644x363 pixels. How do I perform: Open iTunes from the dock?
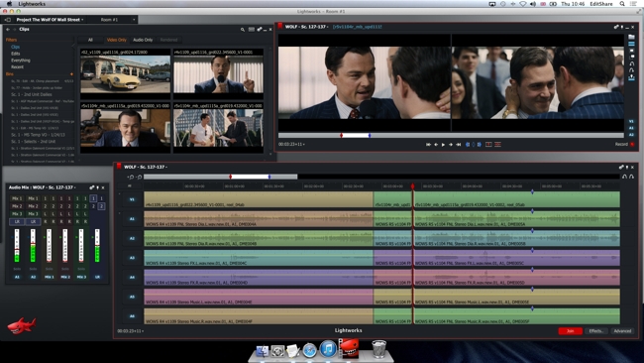(328, 349)
